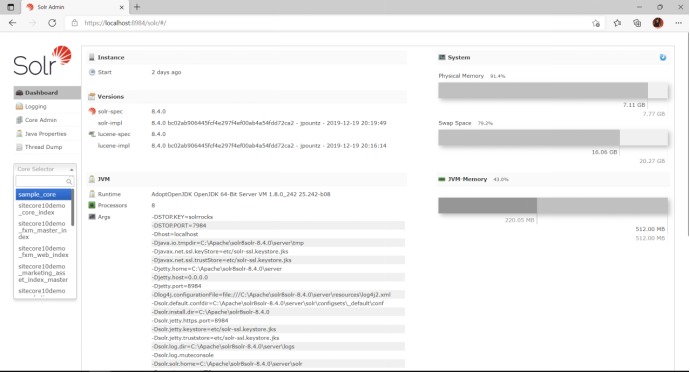Open Thread Dump page

(x=43, y=147)
